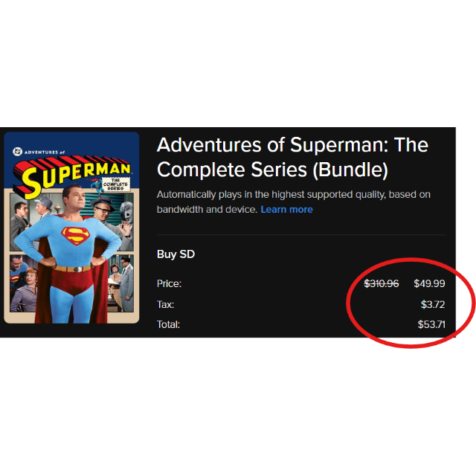
Task: Open the Adventures of Superman poster thumbnail
Action: pos(71,228)
